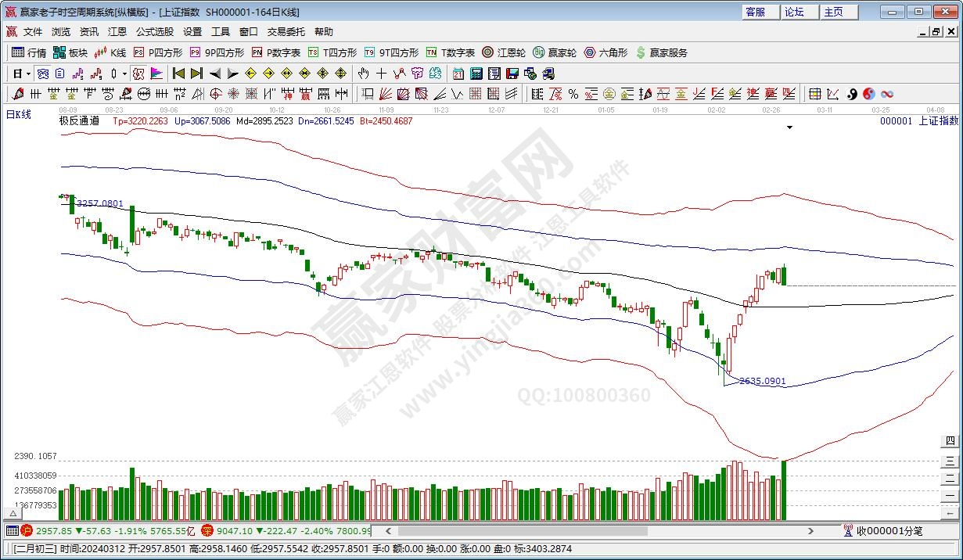Select the crosshair cursor tool
This screenshot has width=963, height=560.
pos(381,74)
